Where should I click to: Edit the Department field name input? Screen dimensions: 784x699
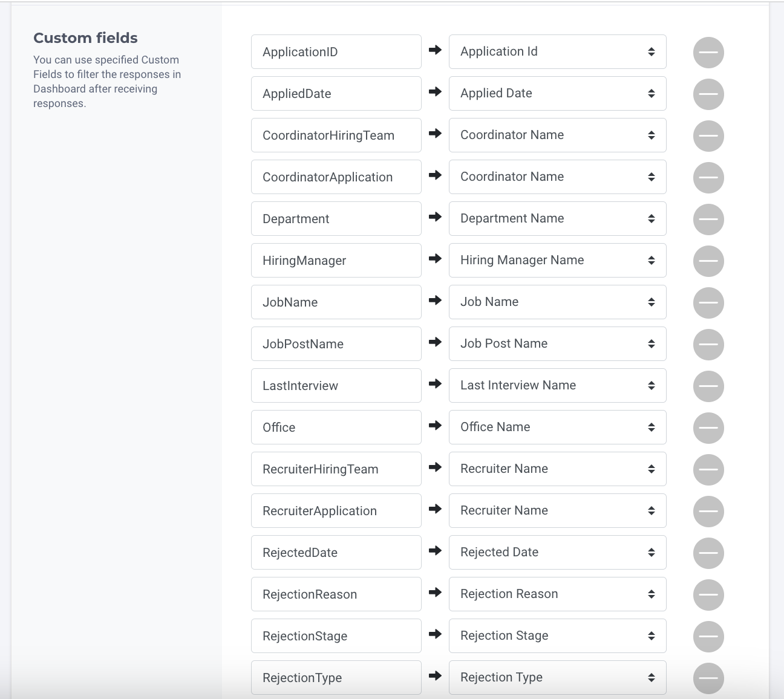click(x=336, y=218)
